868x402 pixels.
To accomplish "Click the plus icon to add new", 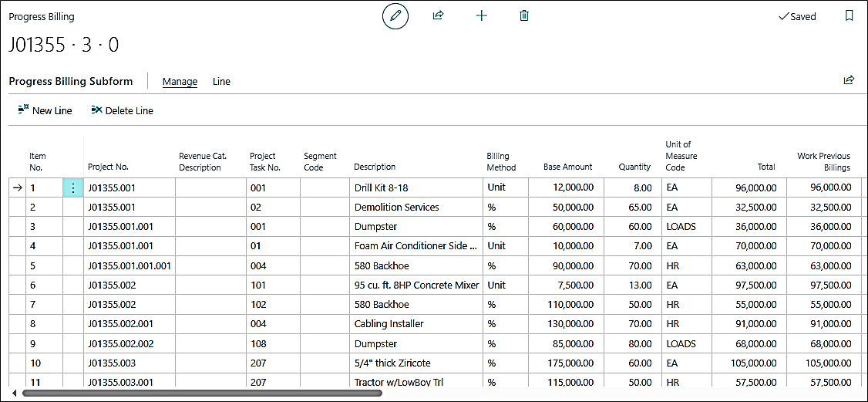I will [482, 15].
